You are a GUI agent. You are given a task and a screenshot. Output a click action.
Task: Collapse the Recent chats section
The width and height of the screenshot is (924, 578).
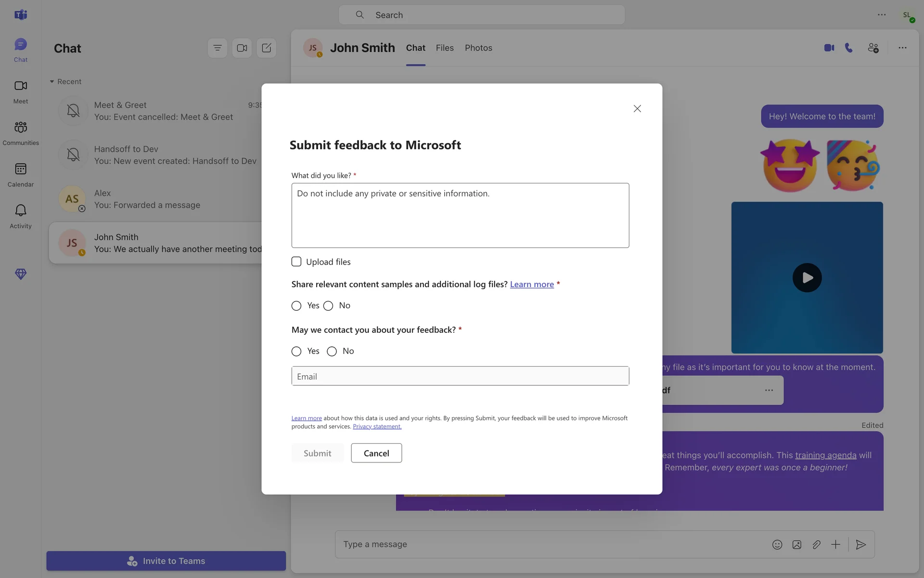click(52, 82)
